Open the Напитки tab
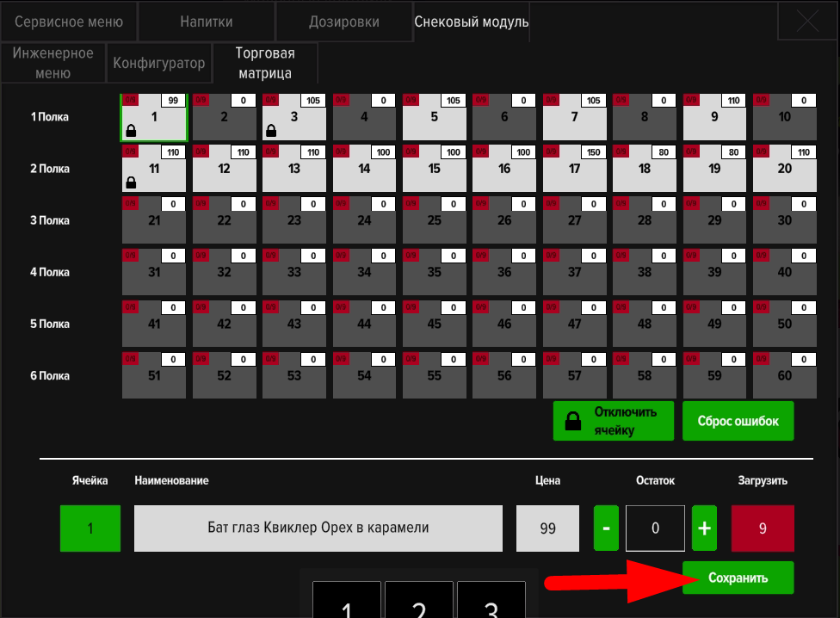This screenshot has height=618, width=840. [x=207, y=22]
